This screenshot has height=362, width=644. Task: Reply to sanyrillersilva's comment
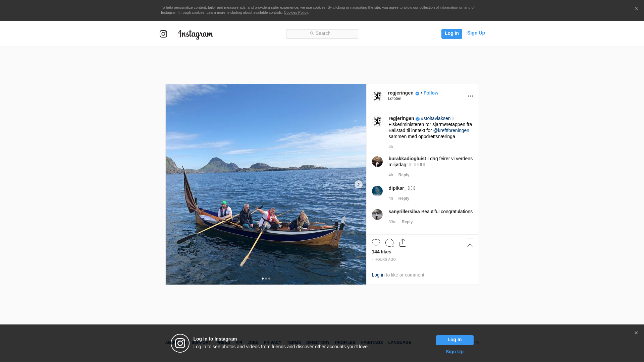coord(407,222)
